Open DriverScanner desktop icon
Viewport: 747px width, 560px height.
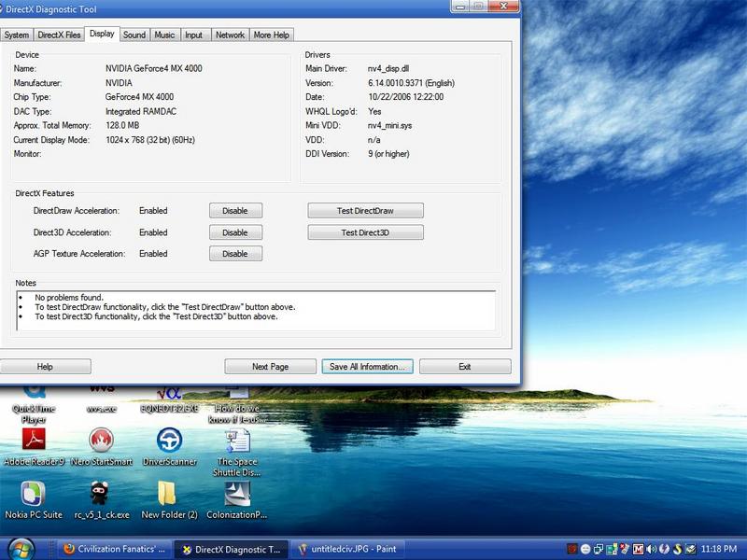(x=169, y=440)
